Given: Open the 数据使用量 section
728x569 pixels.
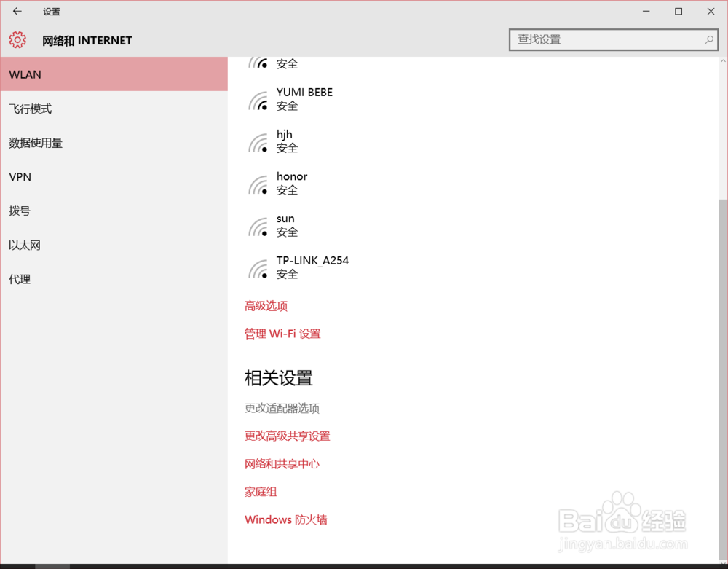Looking at the screenshot, I should point(35,143).
